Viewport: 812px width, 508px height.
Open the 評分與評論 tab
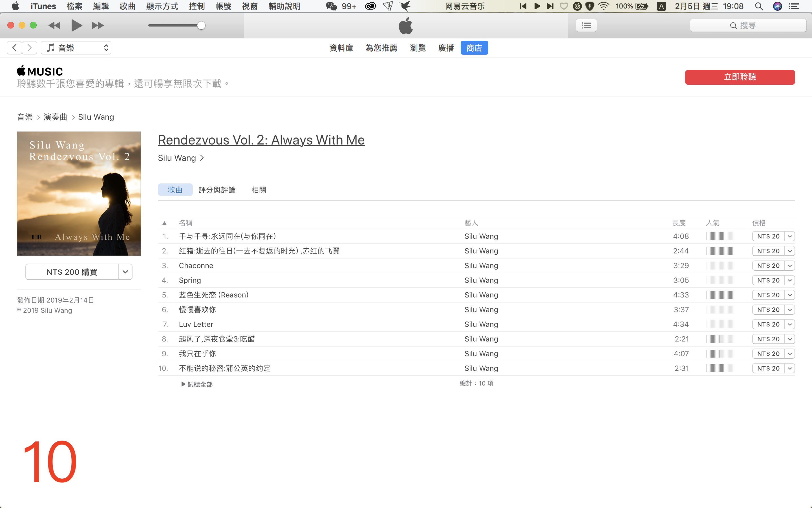217,190
